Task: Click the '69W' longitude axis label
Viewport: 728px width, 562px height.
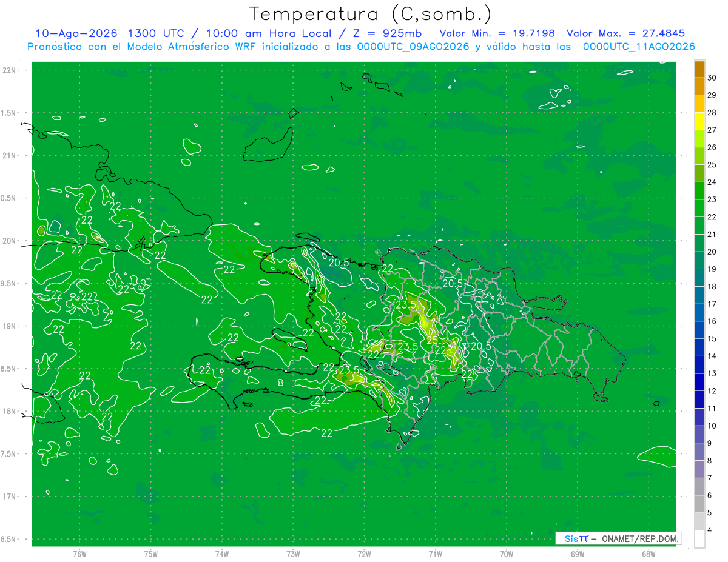Action: 578,554
